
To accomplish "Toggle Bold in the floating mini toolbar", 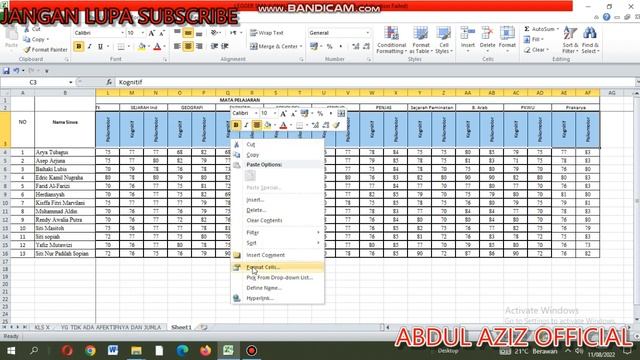I will (x=236, y=125).
